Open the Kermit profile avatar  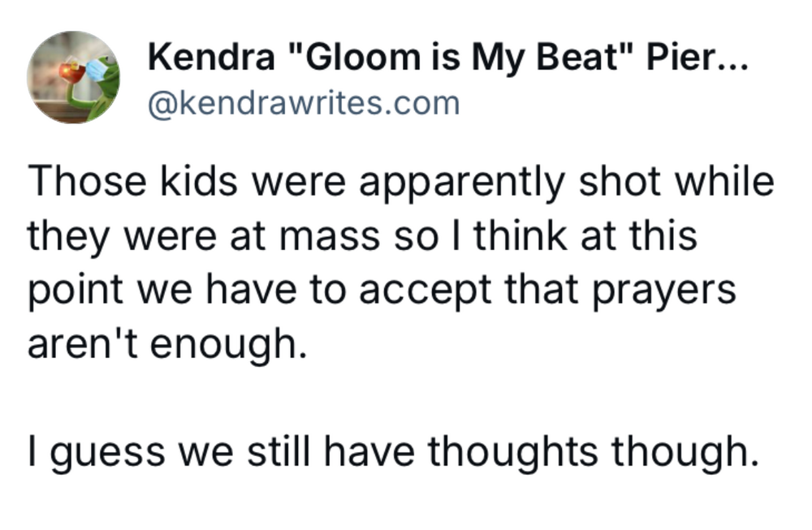pos(72,78)
